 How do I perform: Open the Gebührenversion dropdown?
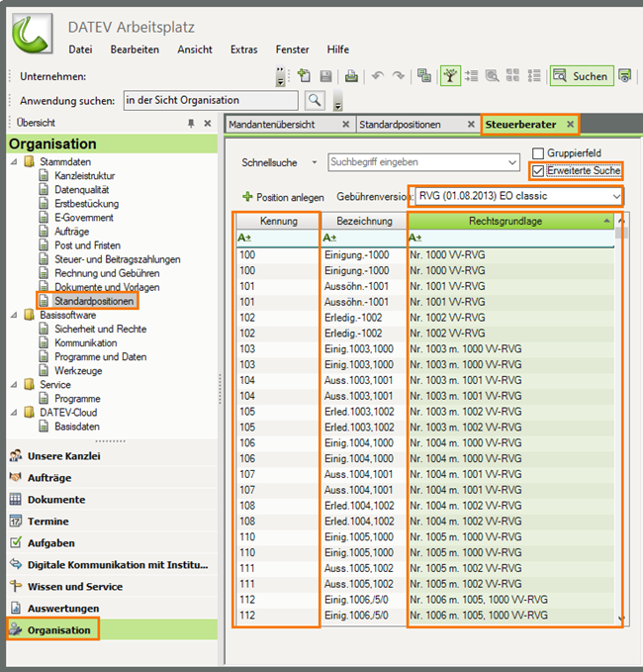[x=616, y=196]
